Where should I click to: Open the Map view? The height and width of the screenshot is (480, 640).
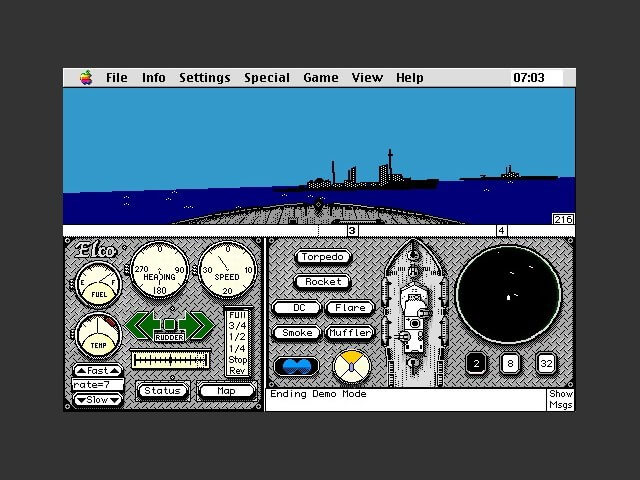pyautogui.click(x=227, y=391)
